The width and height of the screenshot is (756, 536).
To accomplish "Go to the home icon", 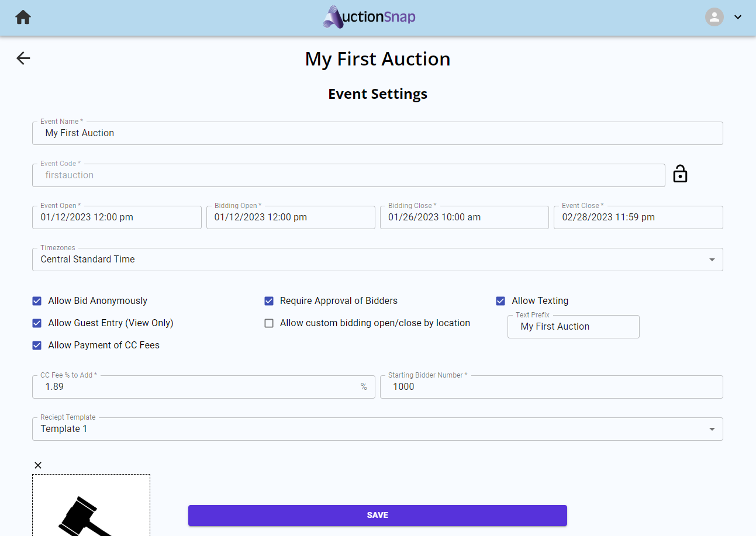I will tap(23, 18).
